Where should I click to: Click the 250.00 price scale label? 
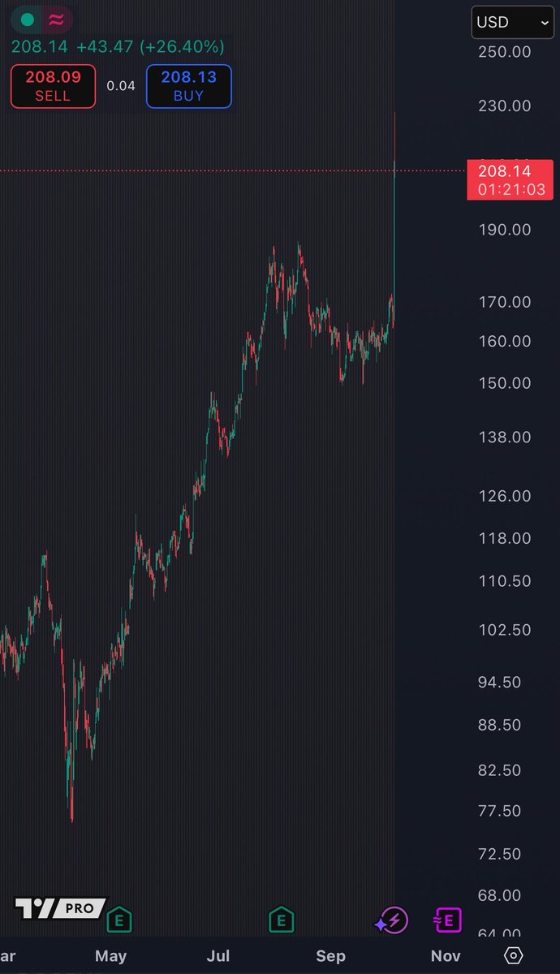[505, 52]
